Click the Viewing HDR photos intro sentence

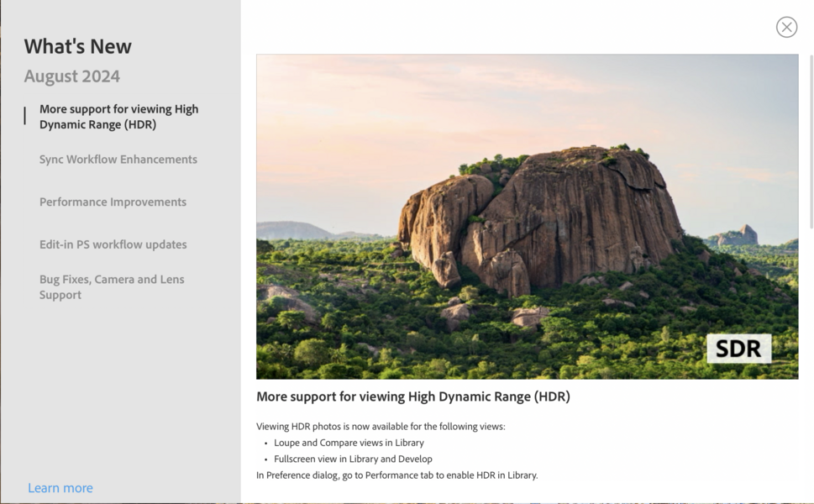(381, 427)
